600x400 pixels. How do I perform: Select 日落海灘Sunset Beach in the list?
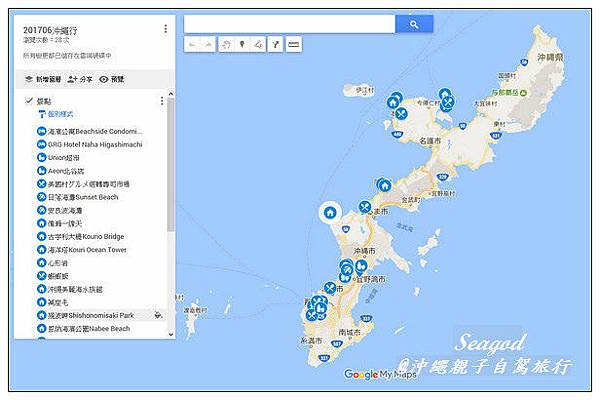coord(78,197)
